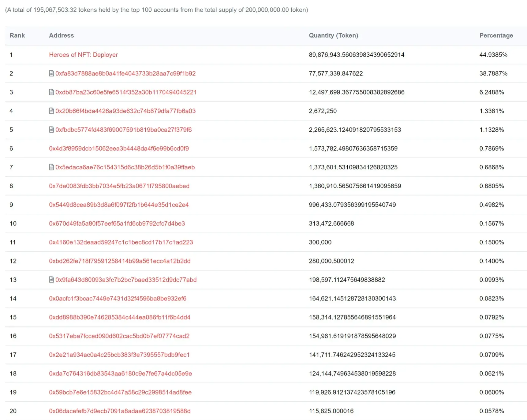Click the 0.0600% percentage value
Viewport: 527px width, 420px height.
[491, 392]
